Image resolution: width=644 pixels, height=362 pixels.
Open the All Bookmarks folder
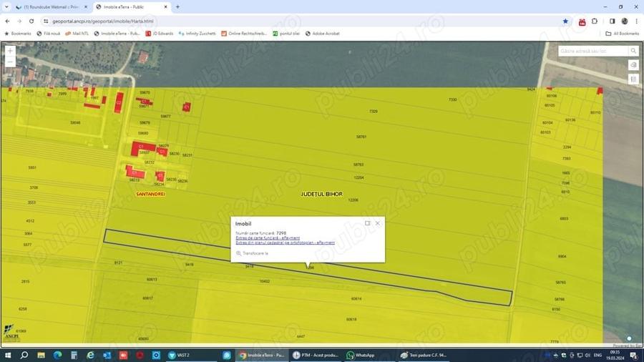[x=623, y=34]
